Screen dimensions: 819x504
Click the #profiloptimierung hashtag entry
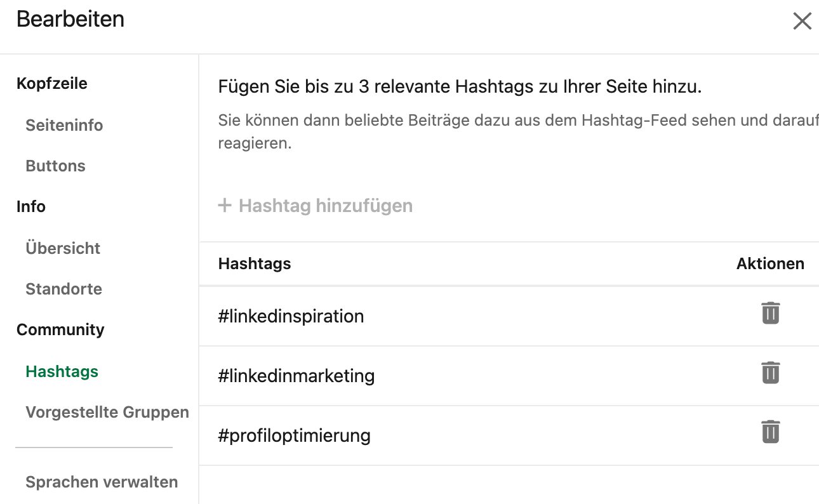pyautogui.click(x=294, y=435)
